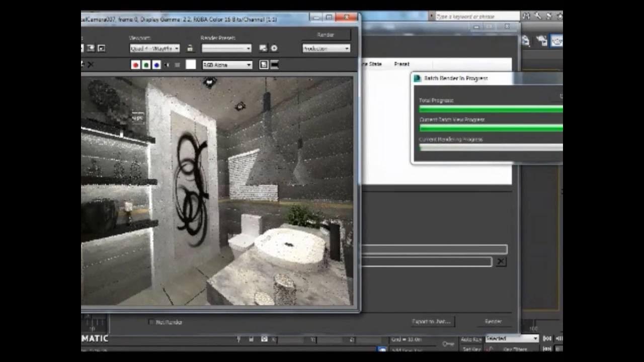Click the white color swatch

tap(191, 64)
